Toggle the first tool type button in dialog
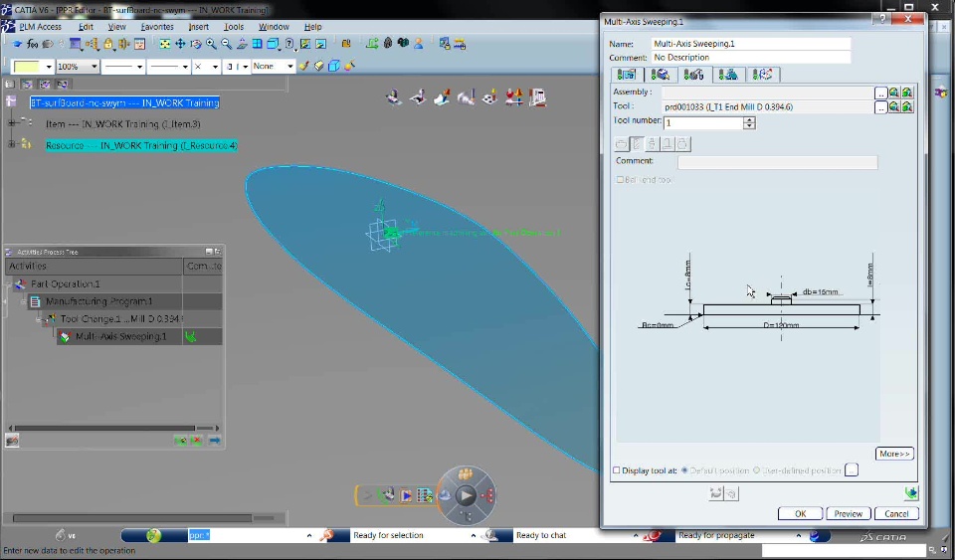This screenshot has width=955, height=560. [x=621, y=143]
